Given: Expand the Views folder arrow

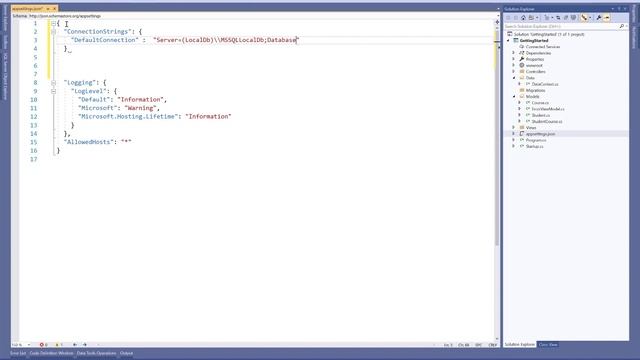Looking at the screenshot, I should click(x=514, y=127).
